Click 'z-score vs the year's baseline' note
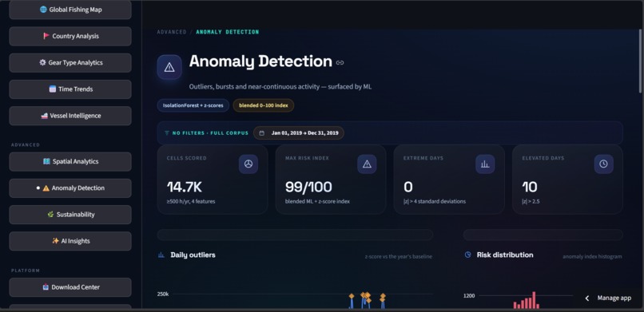Image resolution: width=644 pixels, height=312 pixels. (x=399, y=257)
